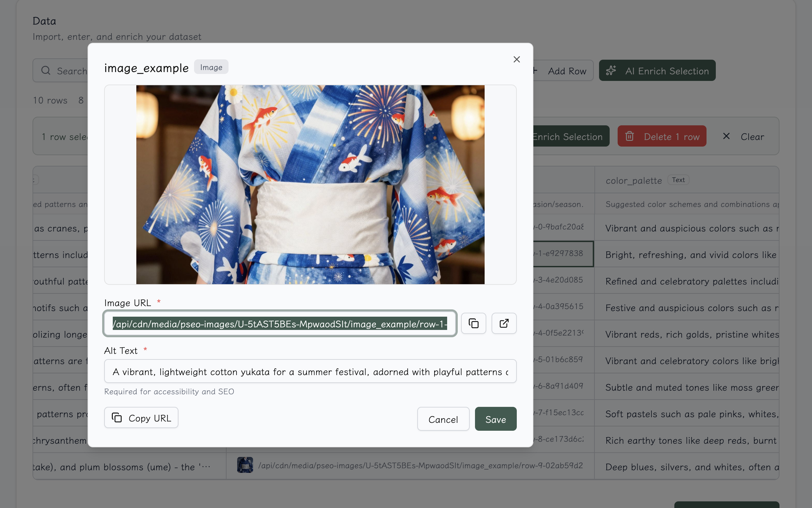This screenshot has width=812, height=508.
Task: Close the image_example dialog with X
Action: click(516, 59)
